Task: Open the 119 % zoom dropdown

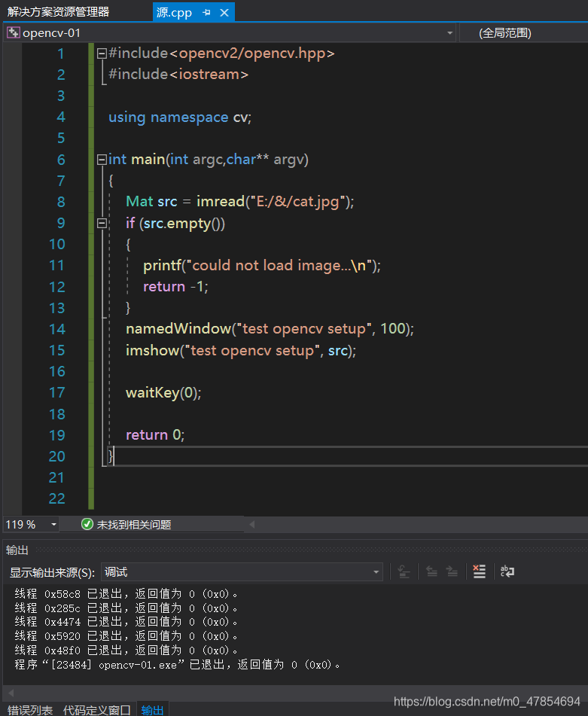Action: (x=53, y=524)
